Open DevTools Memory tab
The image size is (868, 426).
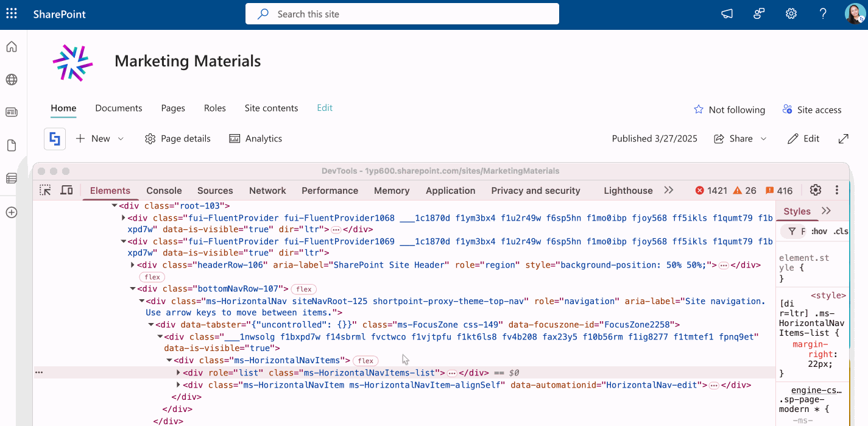(392, 191)
